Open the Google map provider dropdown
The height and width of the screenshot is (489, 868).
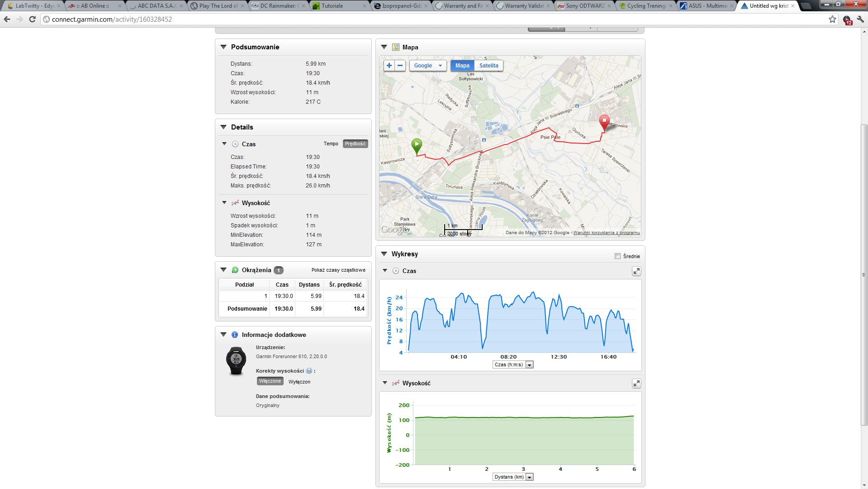coord(428,66)
